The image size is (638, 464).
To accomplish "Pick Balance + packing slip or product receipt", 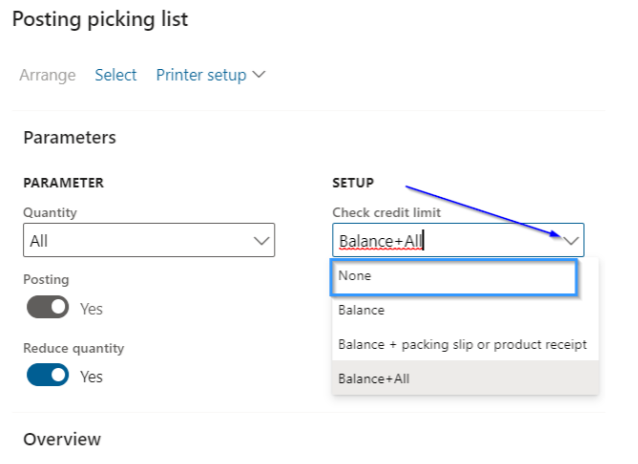I will click(462, 345).
